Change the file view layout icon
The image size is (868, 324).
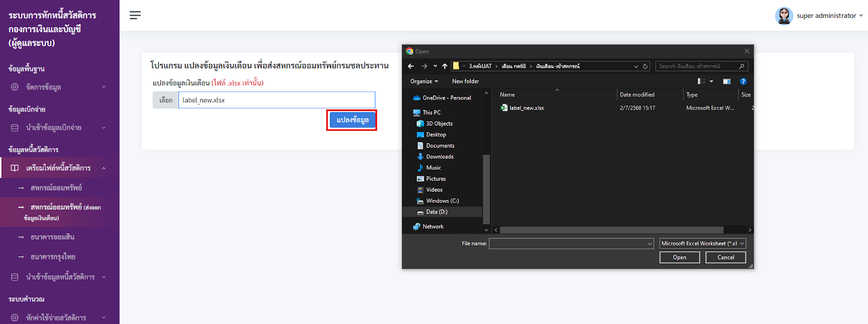pos(701,81)
